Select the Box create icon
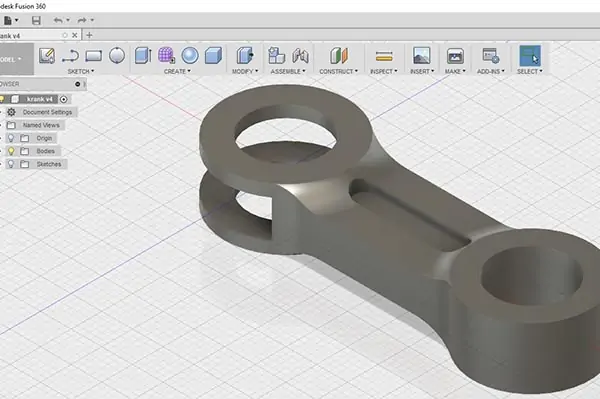 (213, 56)
